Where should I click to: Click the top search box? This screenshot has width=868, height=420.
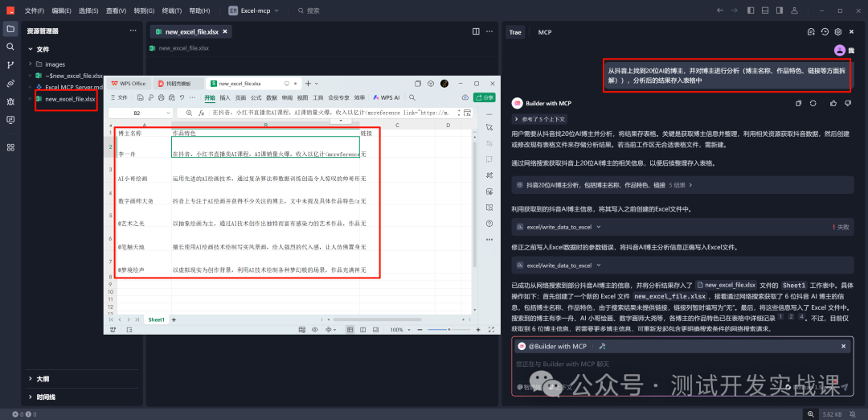pyautogui.click(x=309, y=10)
